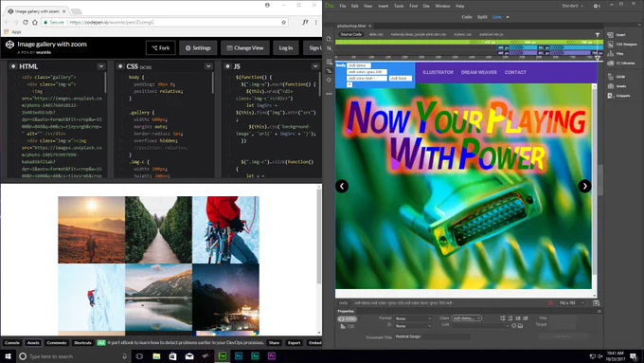Viewport: 644px width, 363px height.
Task: Click the CSS editor settings gear dot
Action: 120,66
